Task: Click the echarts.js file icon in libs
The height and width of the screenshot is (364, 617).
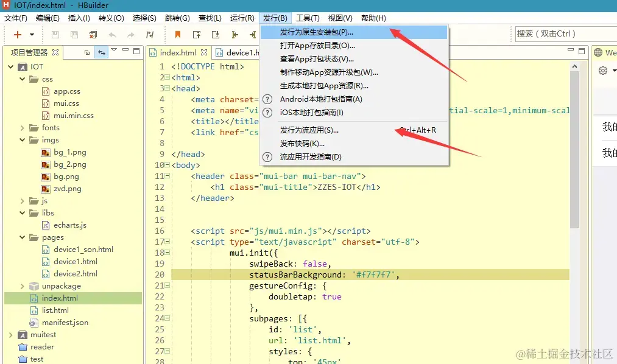Action: pyautogui.click(x=45, y=225)
